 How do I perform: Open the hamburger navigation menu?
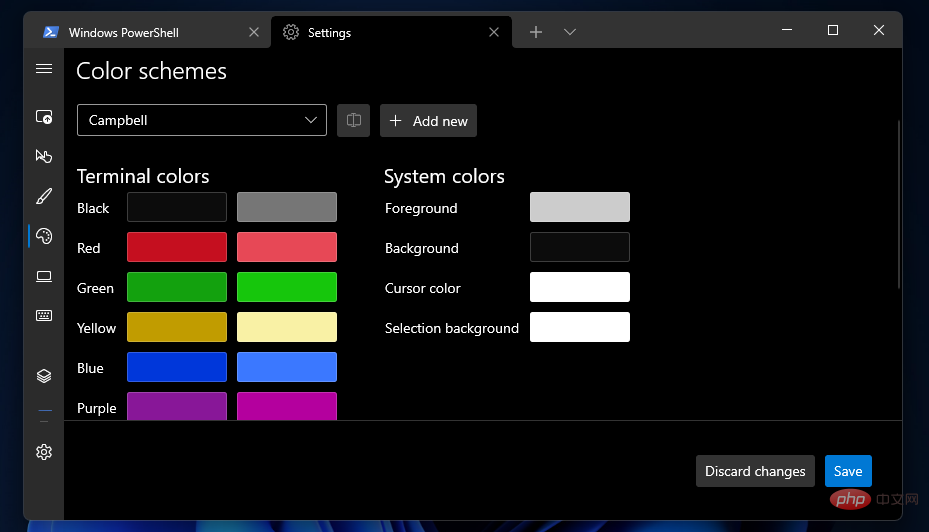click(44, 69)
